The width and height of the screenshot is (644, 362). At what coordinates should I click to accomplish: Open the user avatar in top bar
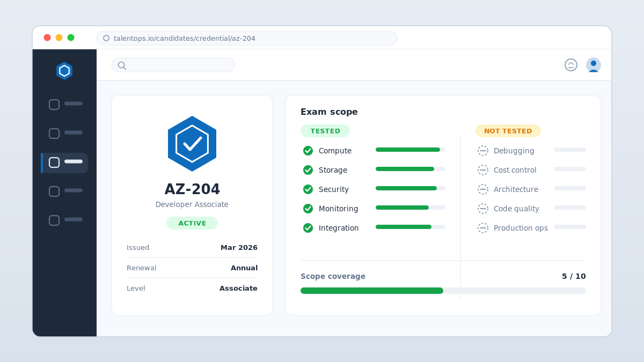[594, 65]
